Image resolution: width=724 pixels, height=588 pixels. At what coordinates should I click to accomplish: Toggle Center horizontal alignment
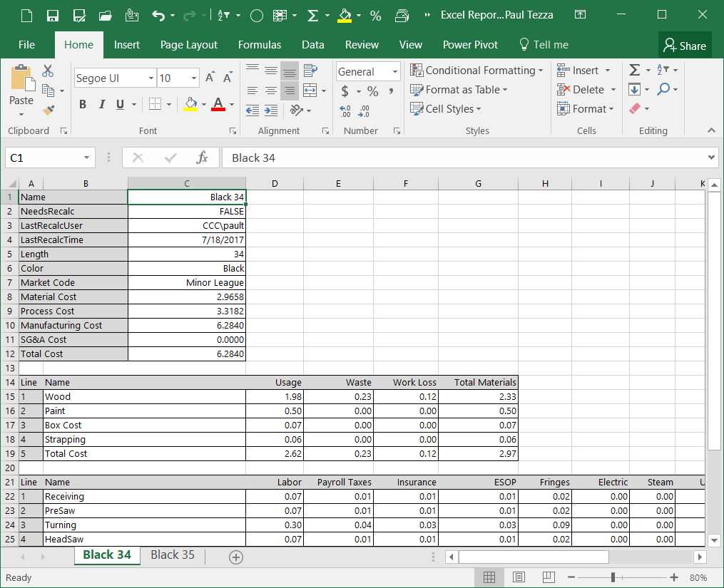[x=271, y=91]
